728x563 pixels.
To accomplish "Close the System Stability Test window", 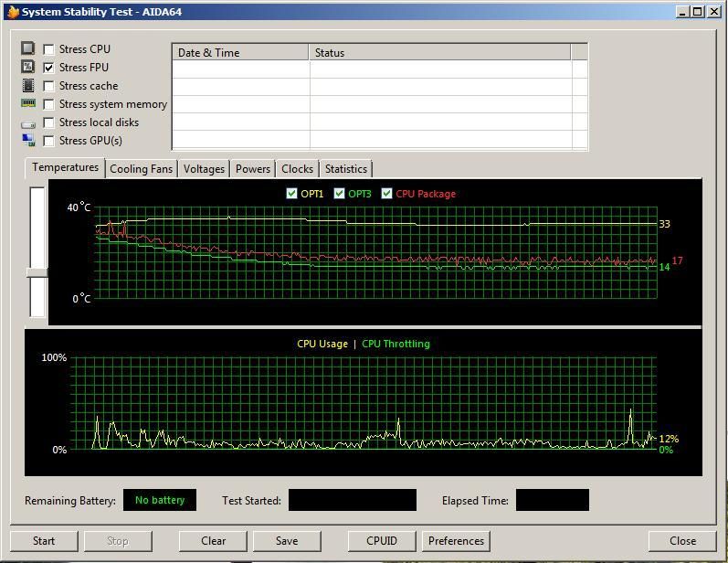I will (682, 541).
